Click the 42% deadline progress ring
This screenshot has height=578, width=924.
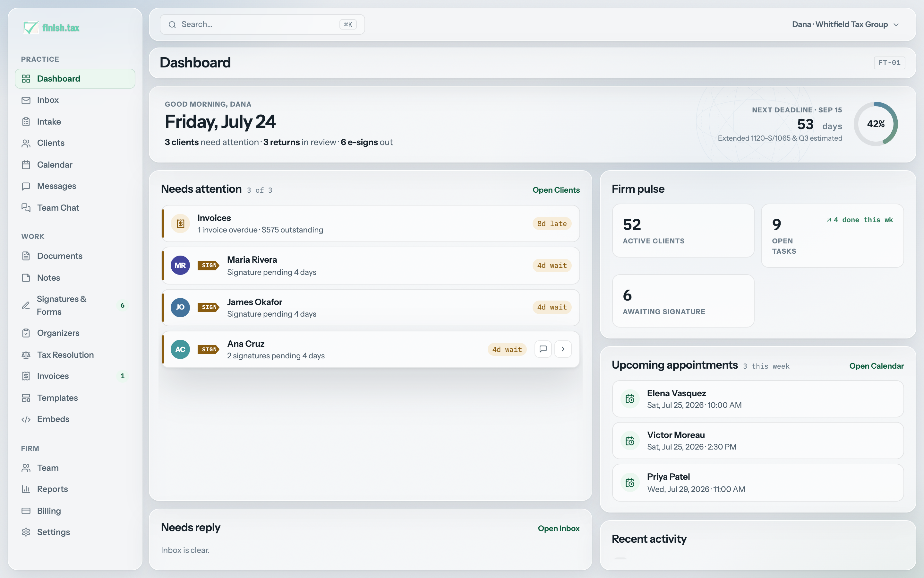pyautogui.click(x=876, y=124)
